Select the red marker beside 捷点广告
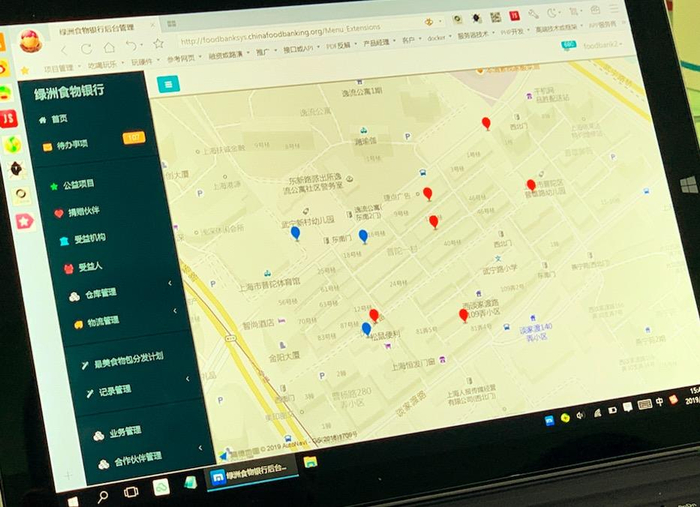Viewport: 700px width, 507px height. [x=428, y=194]
